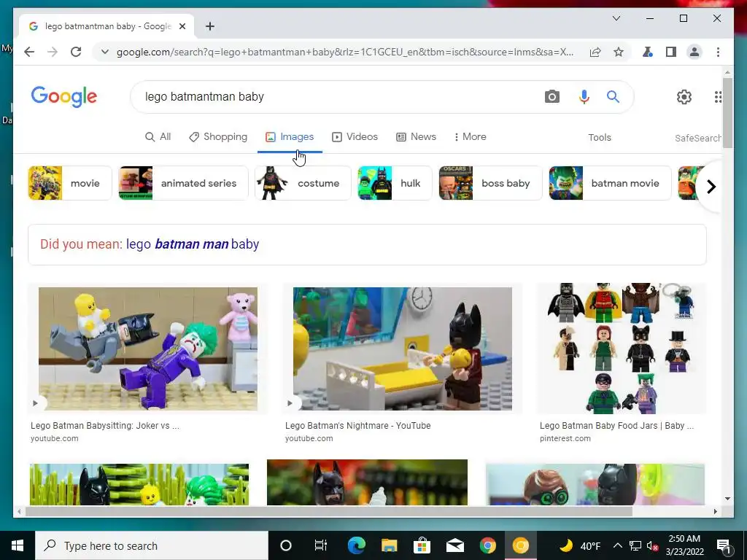
Task: Open the Chrome Labs flask icon
Action: point(648,52)
